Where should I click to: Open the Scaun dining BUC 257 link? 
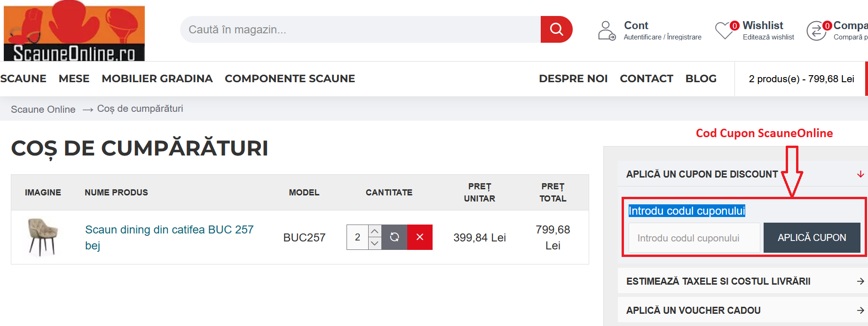tap(169, 230)
